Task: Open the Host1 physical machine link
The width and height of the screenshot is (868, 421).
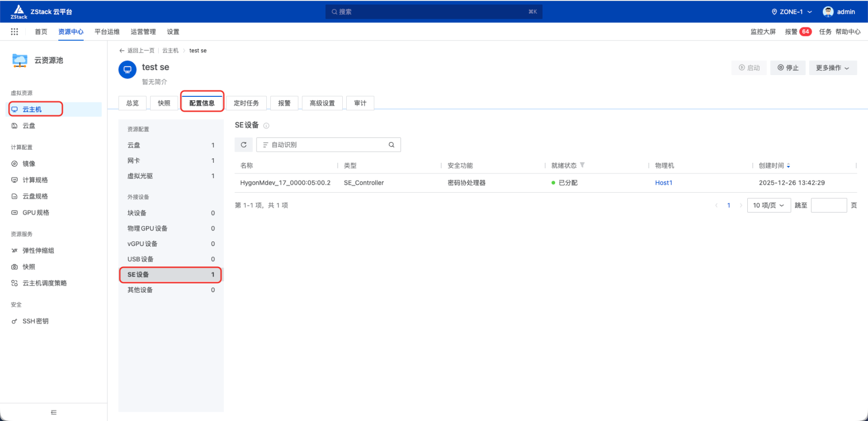Action: click(664, 183)
